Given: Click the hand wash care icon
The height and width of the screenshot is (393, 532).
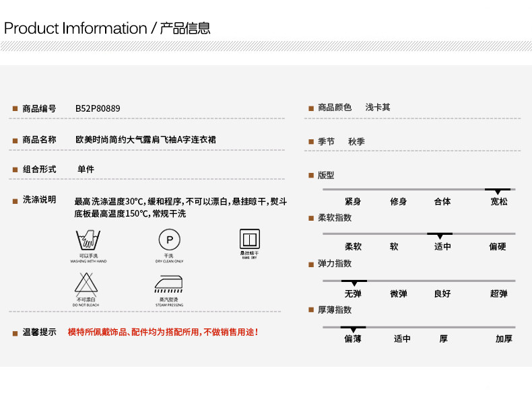Looking at the screenshot, I should click(88, 240).
